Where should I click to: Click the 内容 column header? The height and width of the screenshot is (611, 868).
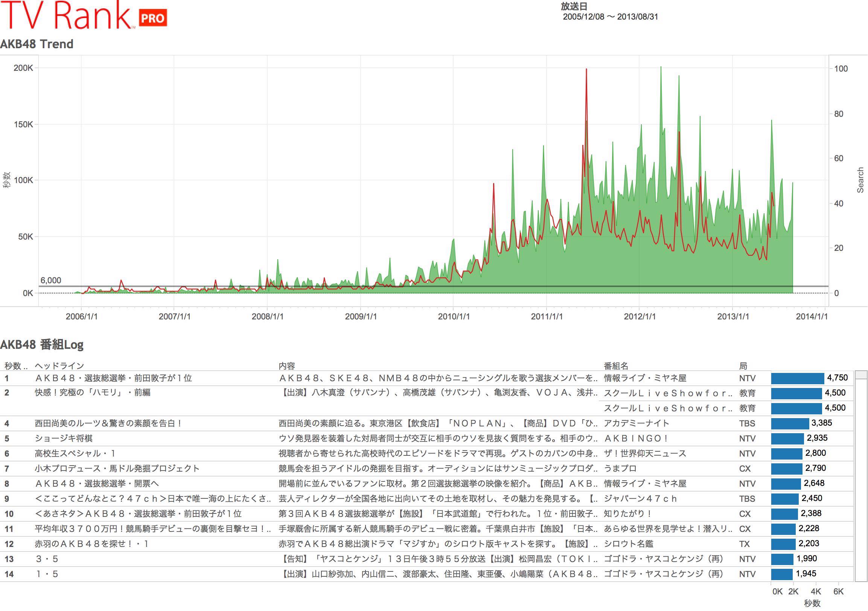(x=286, y=365)
